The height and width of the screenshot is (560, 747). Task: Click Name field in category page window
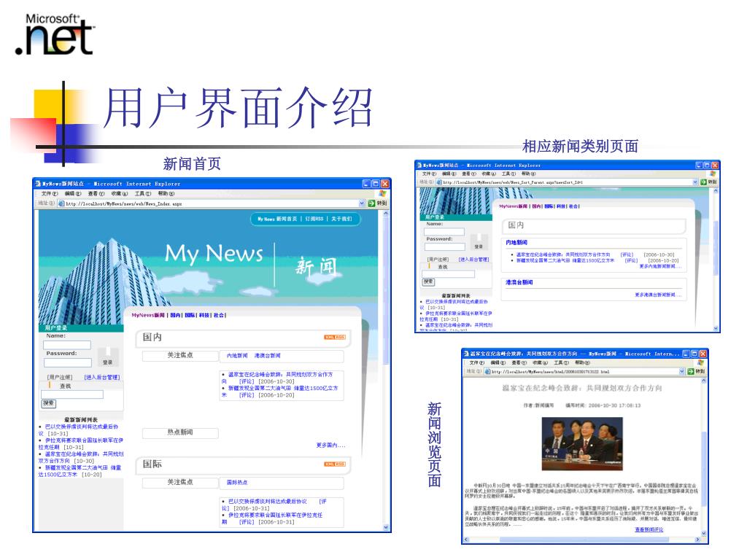click(444, 231)
